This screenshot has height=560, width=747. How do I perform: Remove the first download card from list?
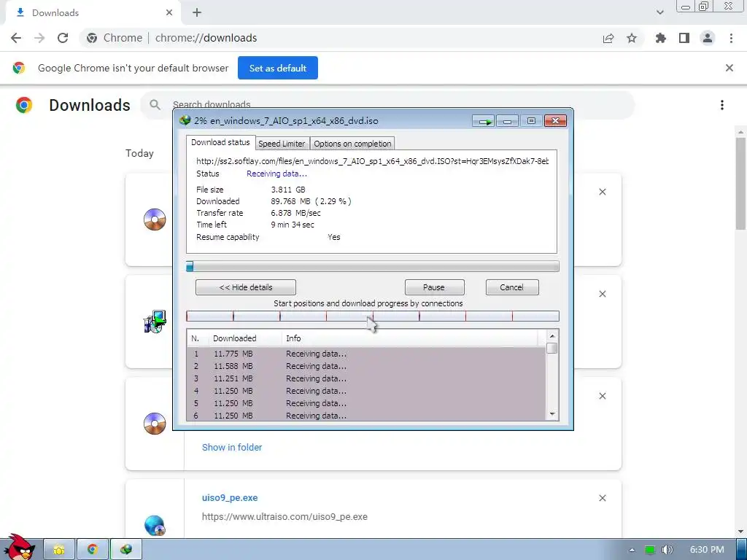[x=602, y=192]
